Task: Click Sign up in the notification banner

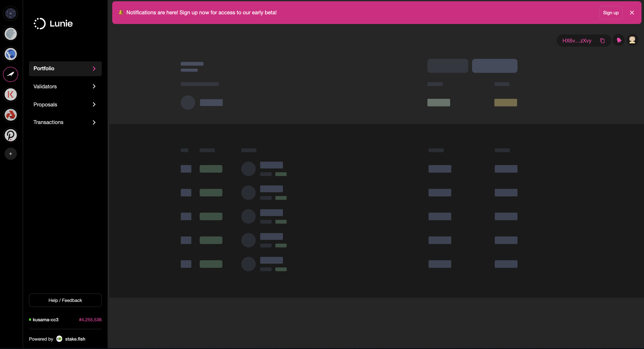Action: [x=611, y=12]
